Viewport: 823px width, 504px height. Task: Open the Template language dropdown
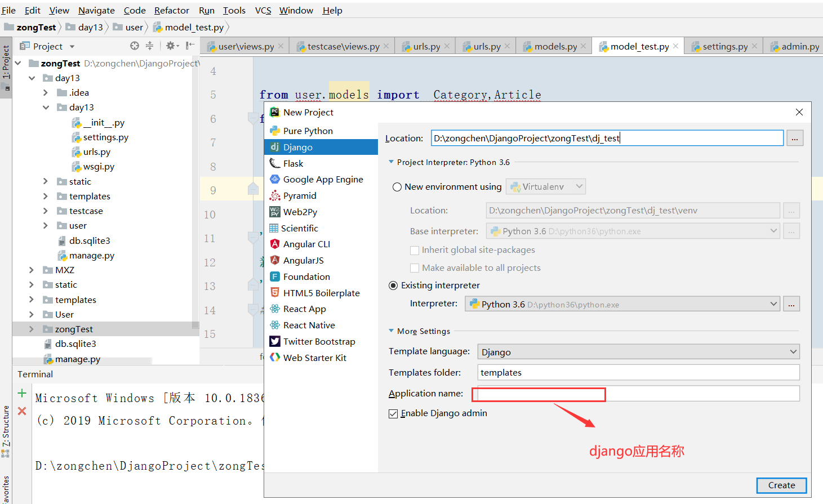[x=638, y=352]
